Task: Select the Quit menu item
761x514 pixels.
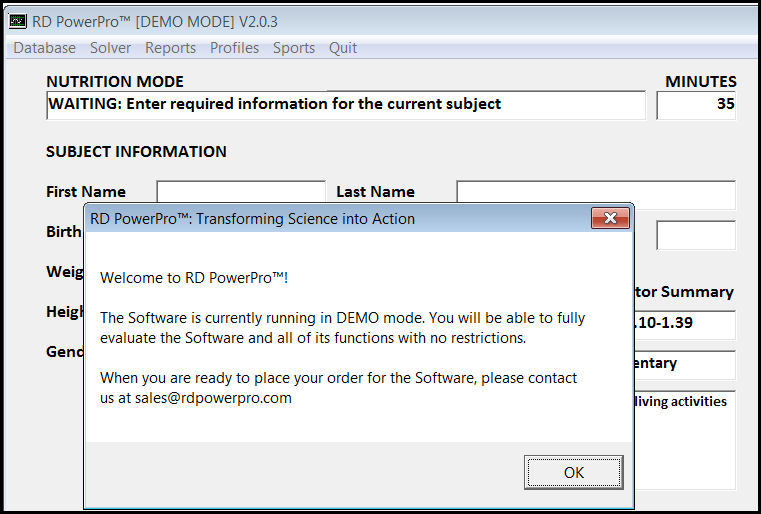Action: tap(343, 48)
